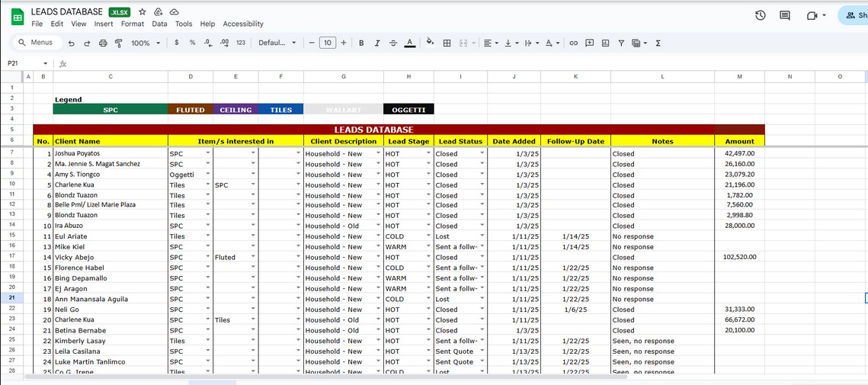Viewport: 868px width, 385px height.
Task: Create a filter
Action: [621, 43]
